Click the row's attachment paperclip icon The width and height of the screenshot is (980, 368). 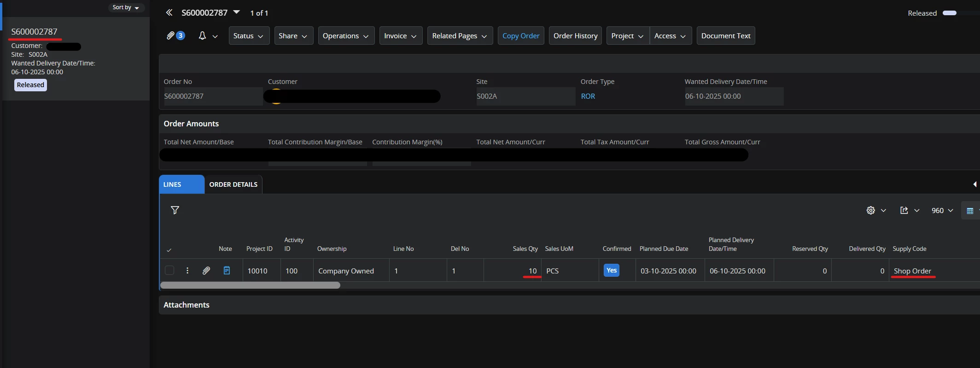206,271
